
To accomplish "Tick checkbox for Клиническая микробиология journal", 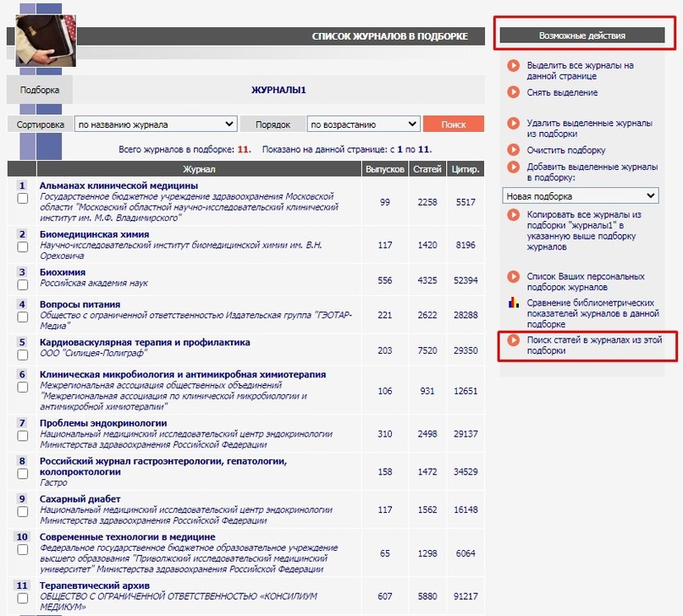I will (x=23, y=387).
